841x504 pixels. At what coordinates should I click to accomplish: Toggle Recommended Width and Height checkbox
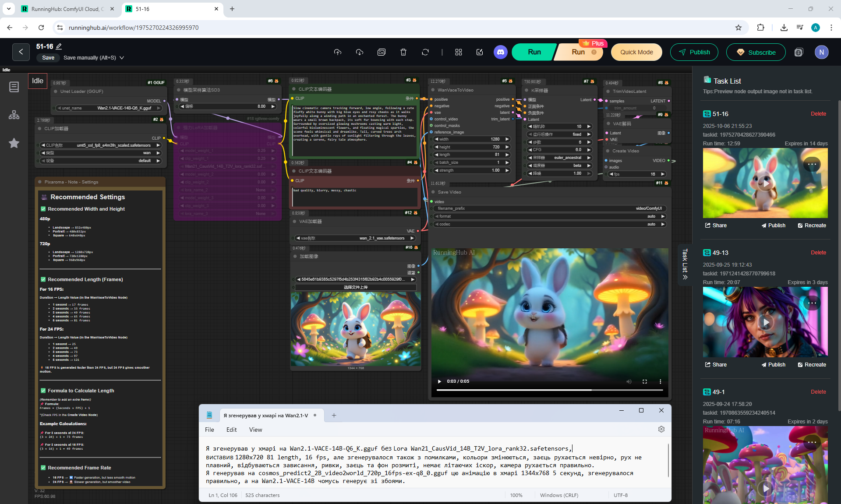click(x=43, y=209)
